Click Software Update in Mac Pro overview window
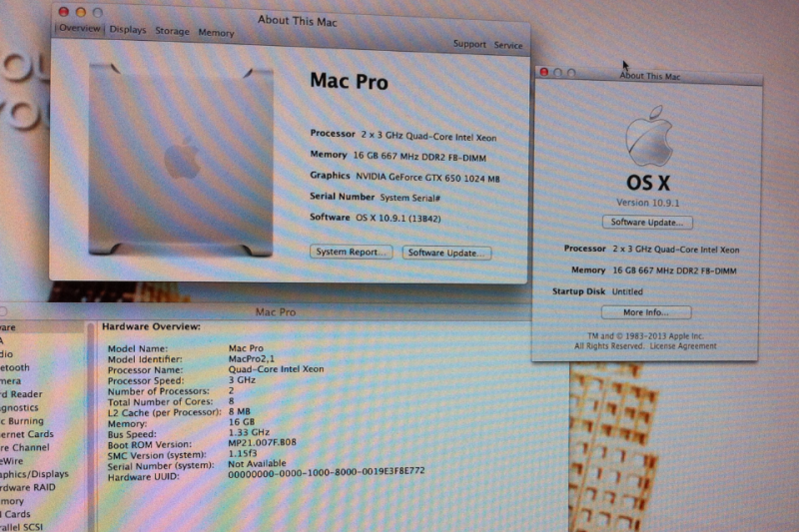This screenshot has height=532, width=799. click(x=446, y=253)
